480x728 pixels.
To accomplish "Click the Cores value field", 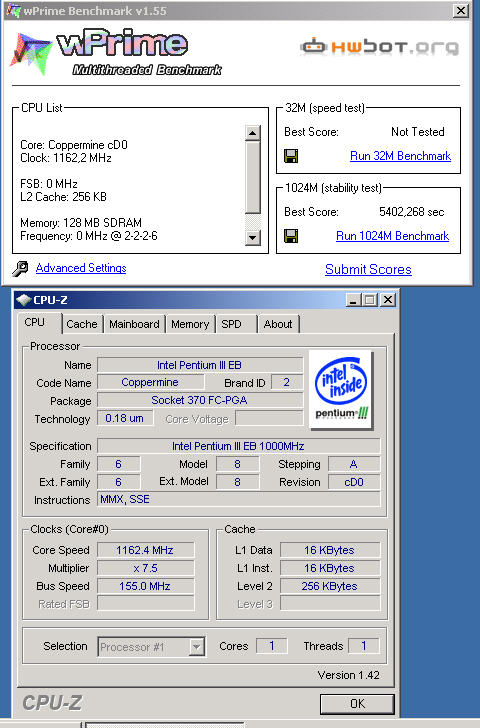I will coord(272,646).
